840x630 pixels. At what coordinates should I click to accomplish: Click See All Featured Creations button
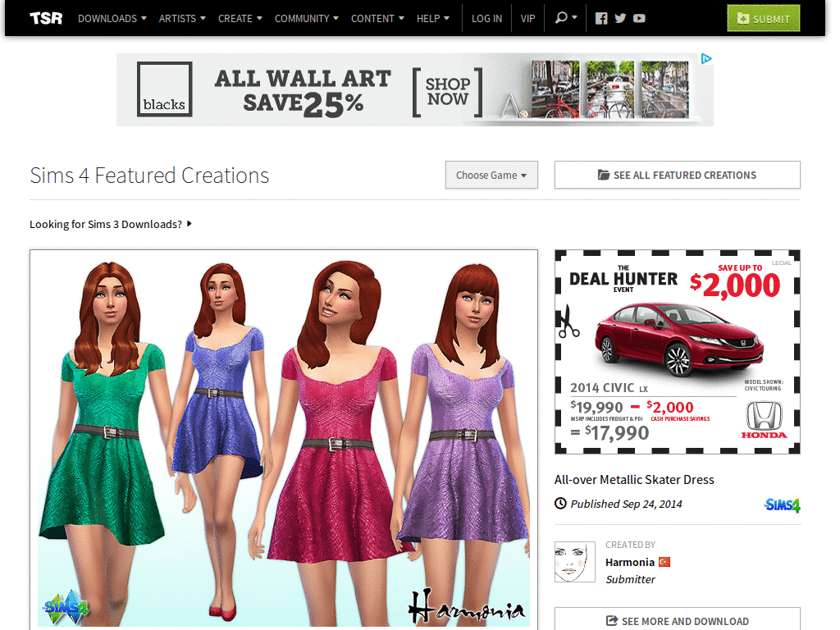click(x=677, y=176)
